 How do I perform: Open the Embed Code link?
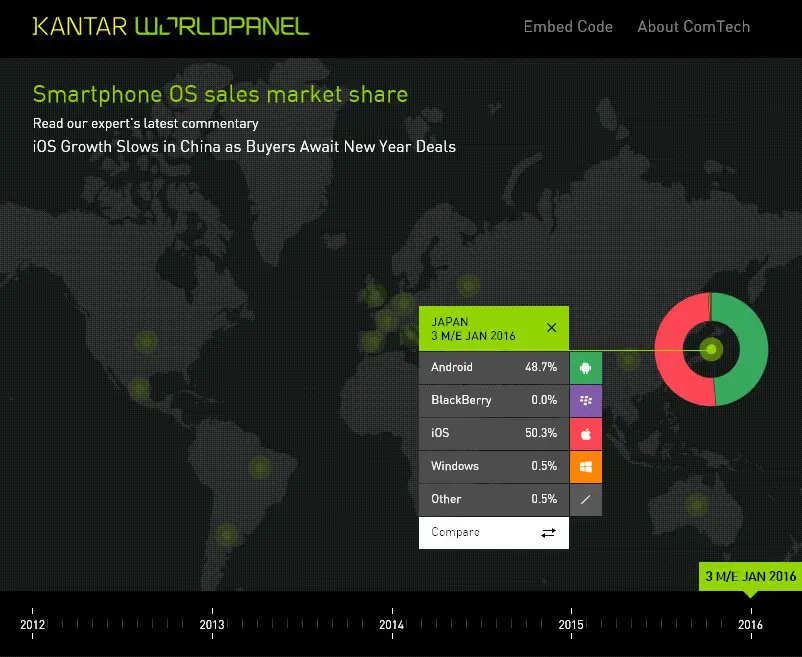click(568, 27)
